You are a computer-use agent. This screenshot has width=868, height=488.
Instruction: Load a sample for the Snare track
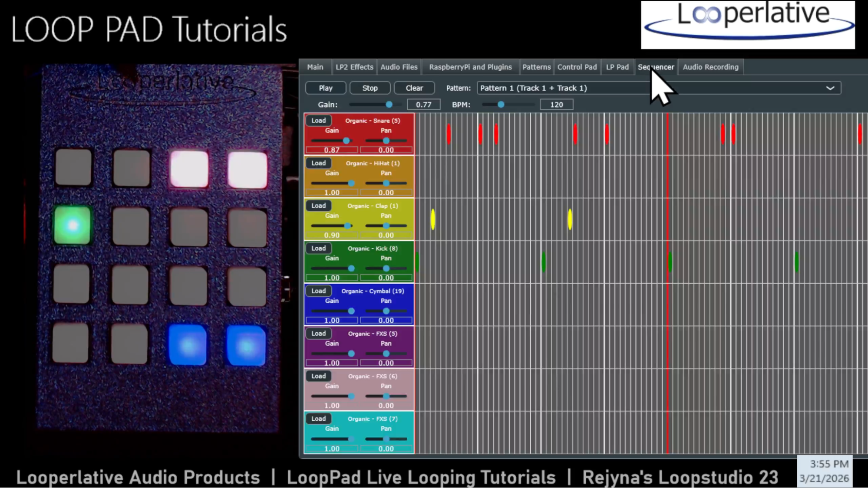pyautogui.click(x=318, y=121)
